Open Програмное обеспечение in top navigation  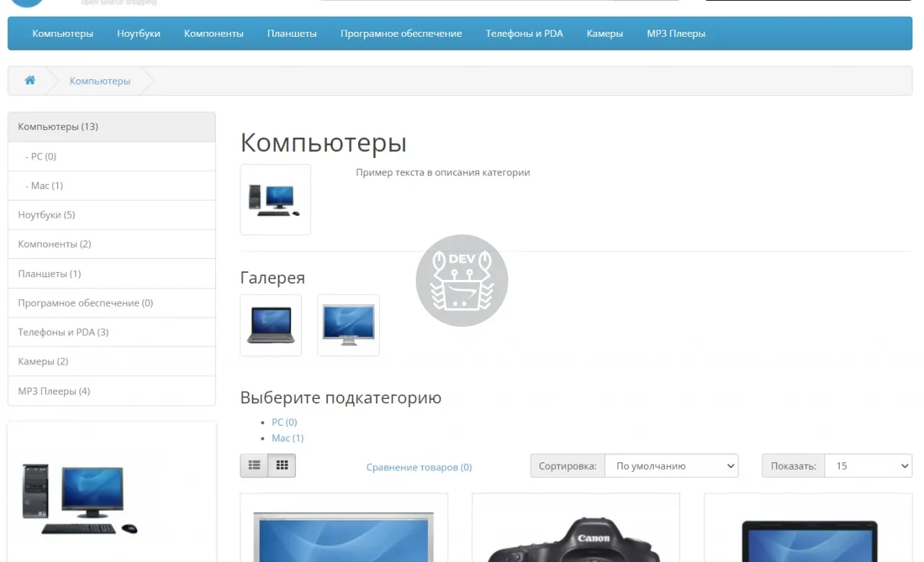pyautogui.click(x=401, y=33)
